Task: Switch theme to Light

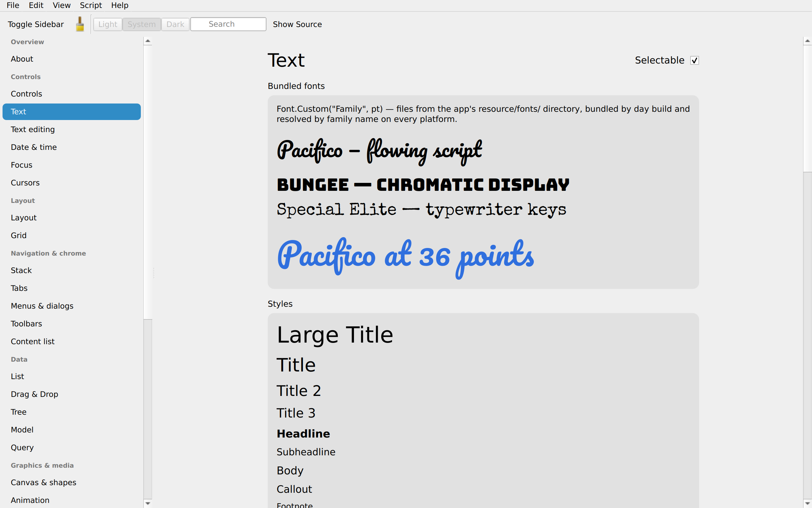Action: tap(108, 24)
